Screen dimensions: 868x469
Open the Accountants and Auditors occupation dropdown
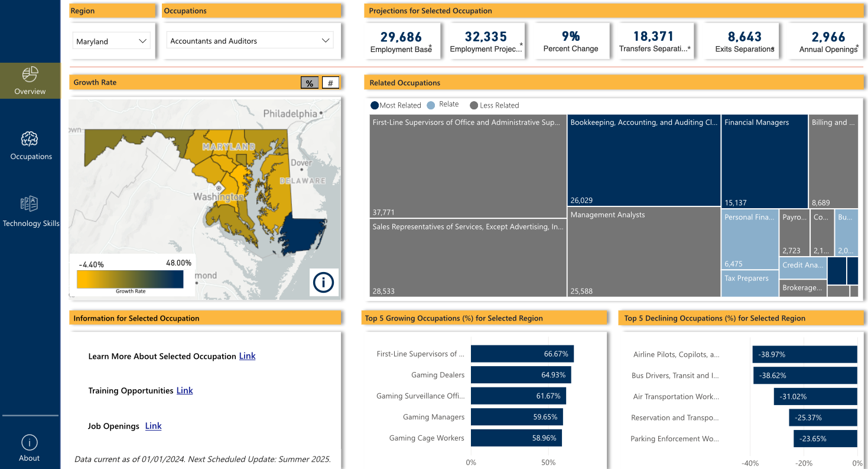(x=249, y=41)
